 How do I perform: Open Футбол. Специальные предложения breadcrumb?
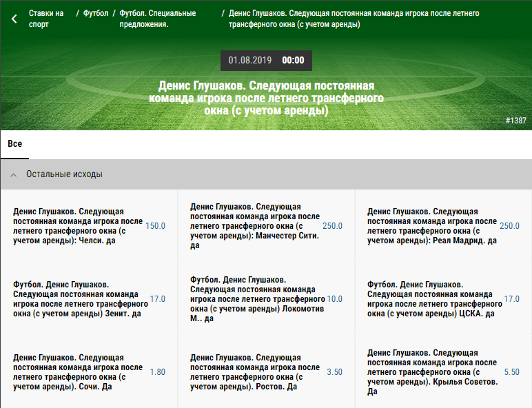click(157, 19)
